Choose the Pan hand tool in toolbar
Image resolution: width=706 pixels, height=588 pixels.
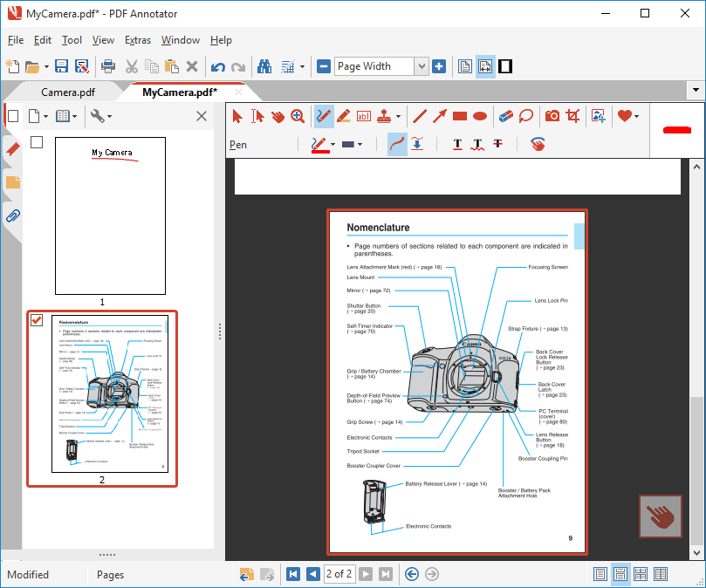point(278,116)
